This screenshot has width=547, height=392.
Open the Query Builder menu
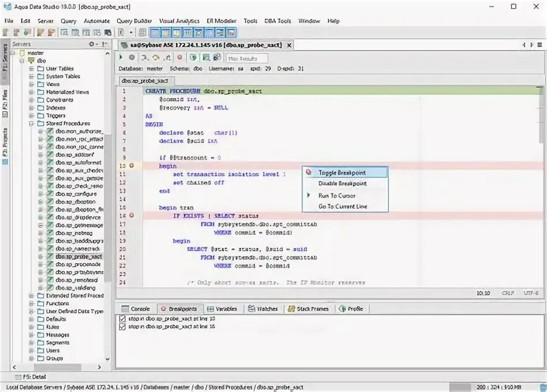pos(134,21)
